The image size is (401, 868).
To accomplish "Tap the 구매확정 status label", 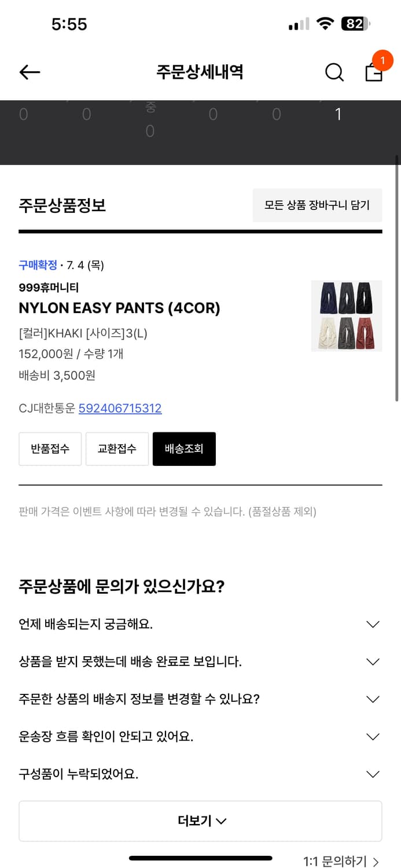I will point(37,265).
